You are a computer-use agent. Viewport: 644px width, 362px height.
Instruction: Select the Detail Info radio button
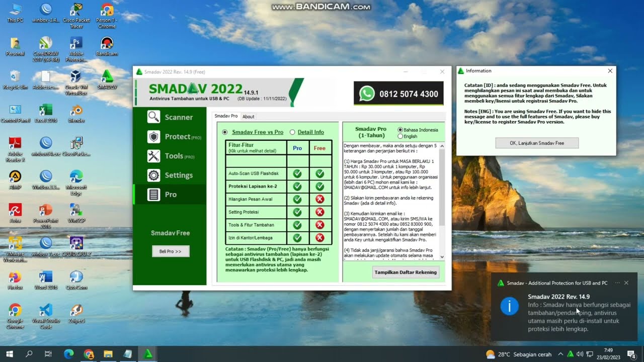pos(292,132)
